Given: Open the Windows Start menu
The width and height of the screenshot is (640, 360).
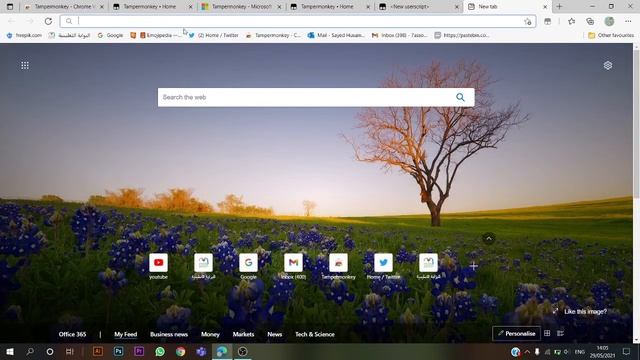Looking at the screenshot, I should click(10, 351).
